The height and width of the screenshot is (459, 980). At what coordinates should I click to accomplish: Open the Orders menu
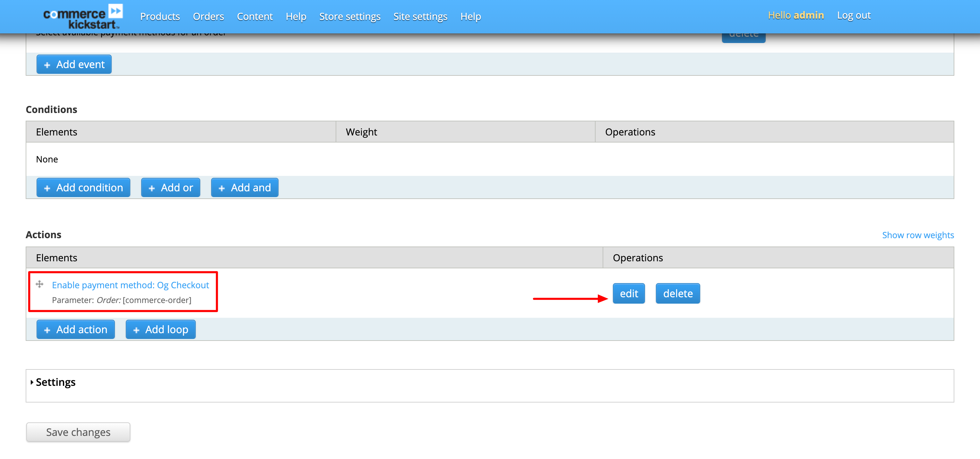[x=208, y=16]
